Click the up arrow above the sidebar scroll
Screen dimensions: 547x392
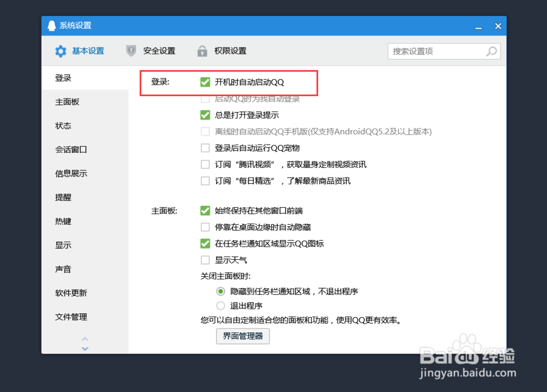(85, 337)
